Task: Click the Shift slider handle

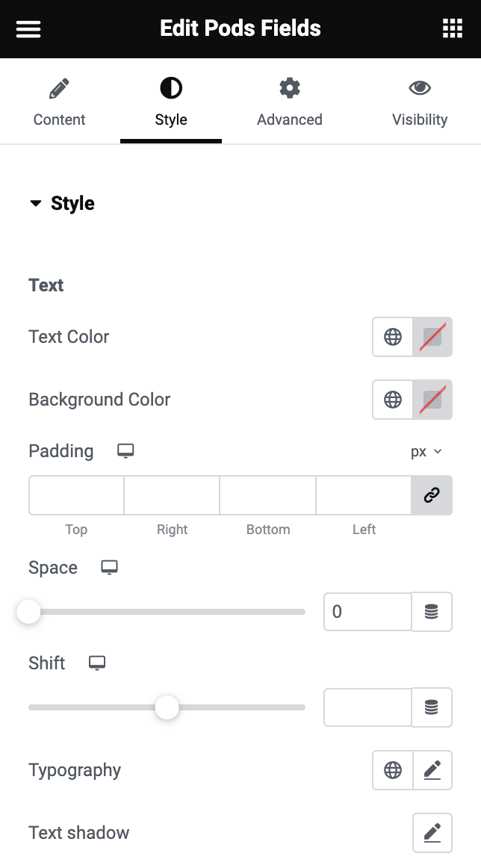Action: point(167,707)
